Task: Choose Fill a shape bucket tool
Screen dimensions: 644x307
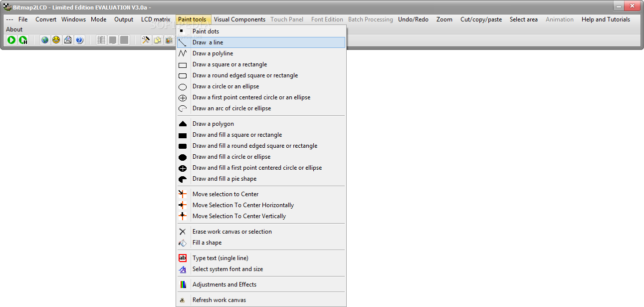Action: tap(261, 243)
